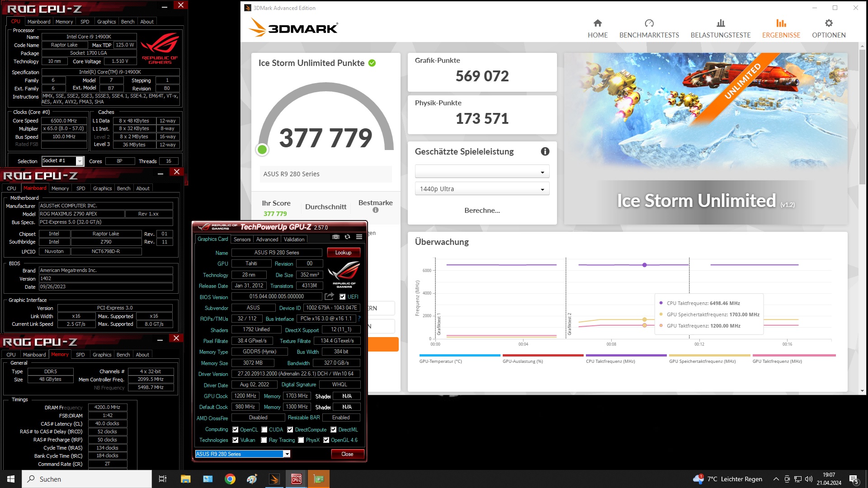Toggle the Ray Tracing checkbox

pyautogui.click(x=264, y=440)
